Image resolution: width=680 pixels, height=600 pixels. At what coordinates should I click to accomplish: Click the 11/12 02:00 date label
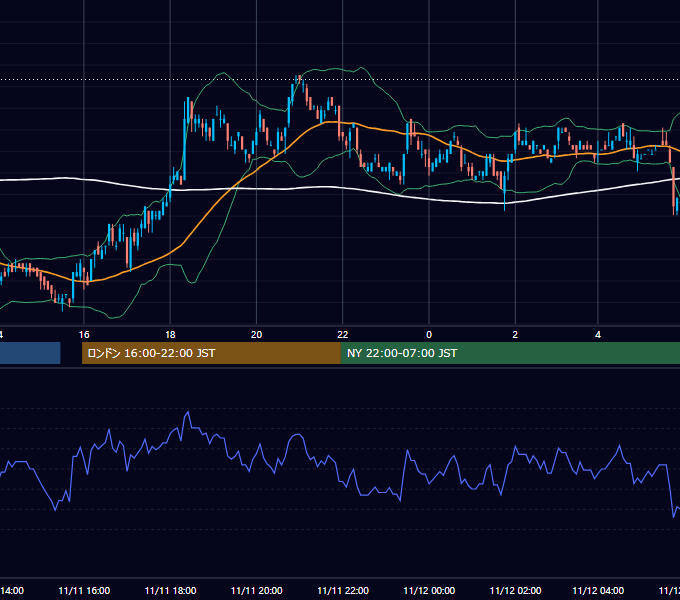(x=516, y=590)
